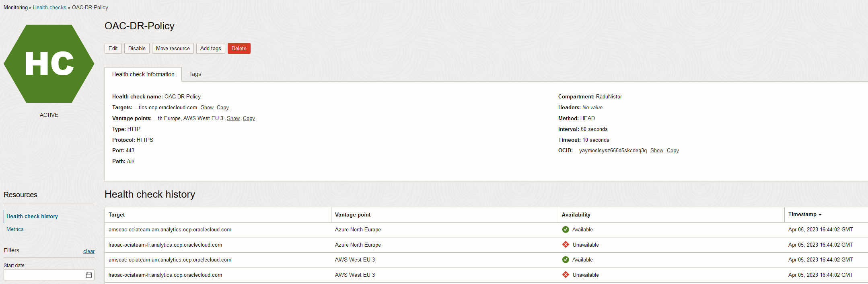This screenshot has width=868, height=284.
Task: Open Metrics in the Resources list
Action: tap(15, 229)
